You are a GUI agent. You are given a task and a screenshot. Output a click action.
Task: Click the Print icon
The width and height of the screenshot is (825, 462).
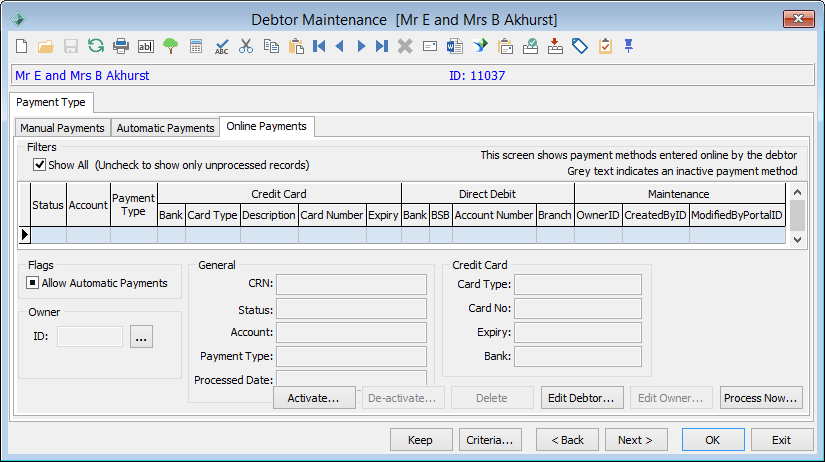click(121, 46)
